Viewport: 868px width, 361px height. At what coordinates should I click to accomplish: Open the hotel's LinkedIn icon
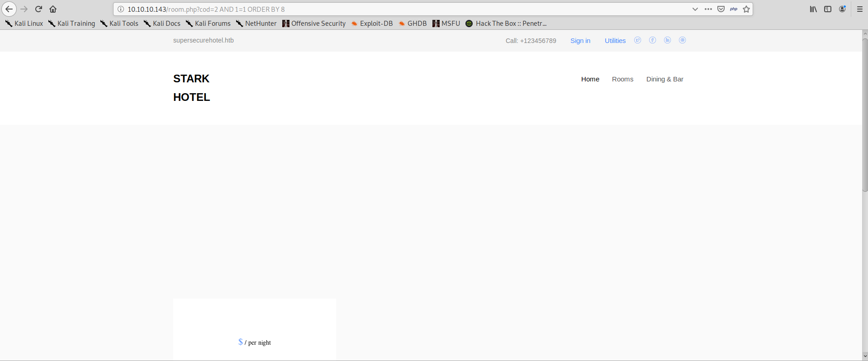668,40
